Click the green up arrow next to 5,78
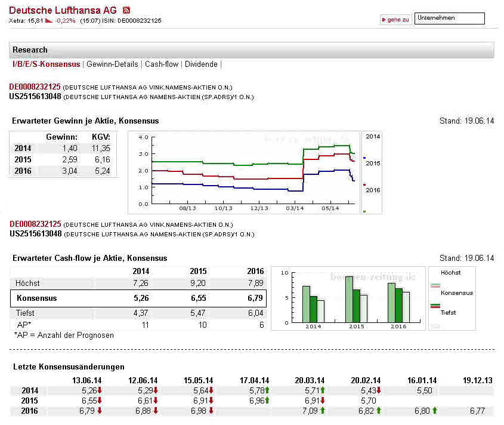The width and height of the screenshot is (504, 425). [267, 390]
